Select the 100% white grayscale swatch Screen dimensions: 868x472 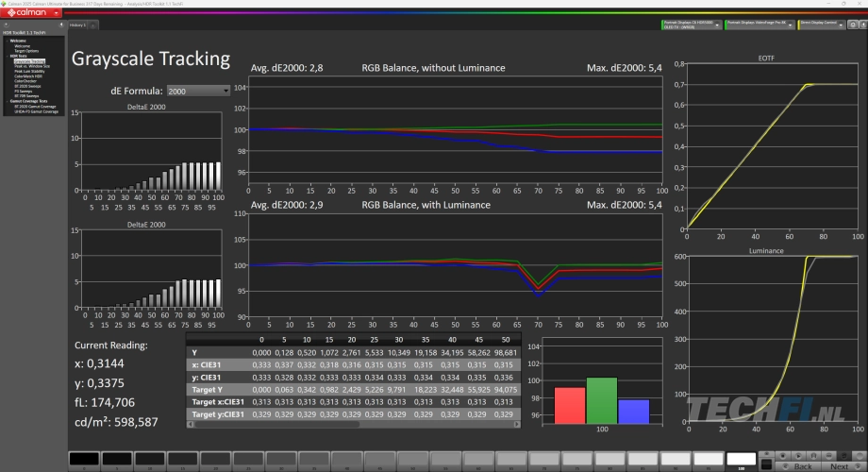[x=741, y=460]
